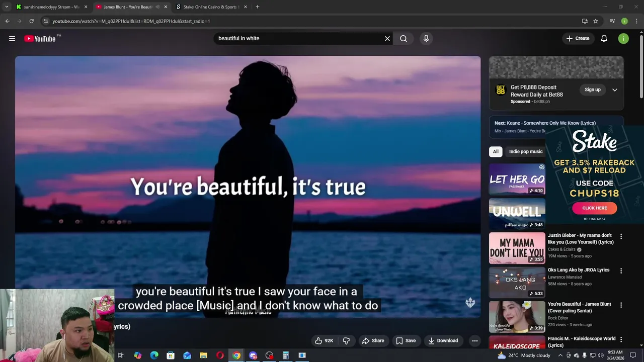Open Opera browser from the taskbar

220,355
